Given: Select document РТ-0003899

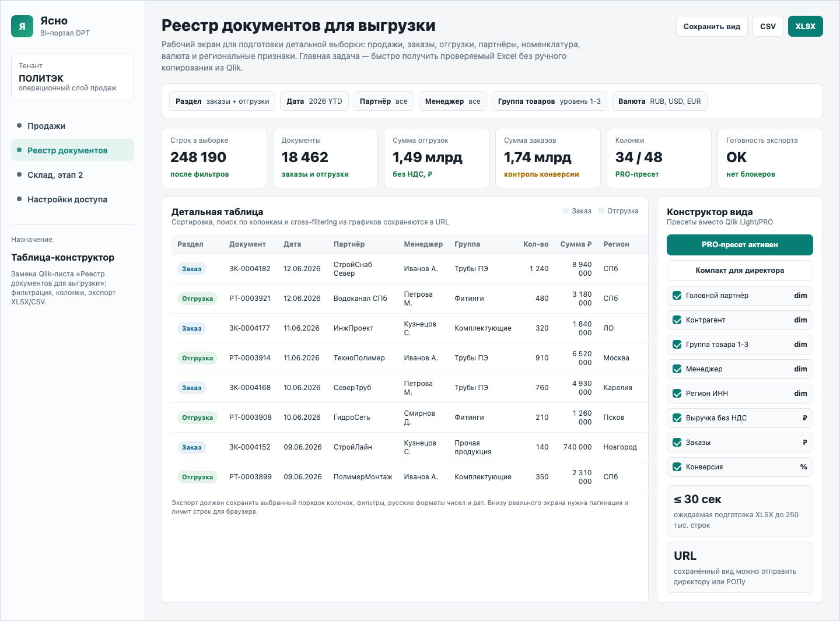Looking at the screenshot, I should click(250, 477).
